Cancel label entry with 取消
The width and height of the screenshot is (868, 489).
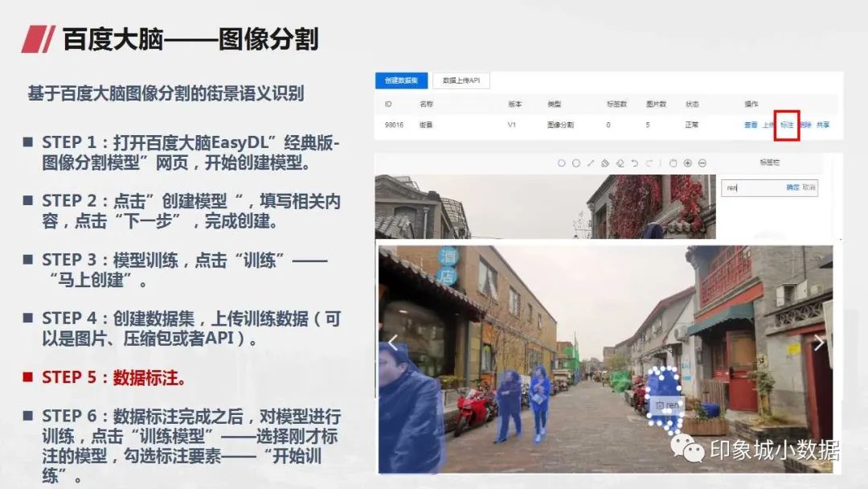[809, 187]
